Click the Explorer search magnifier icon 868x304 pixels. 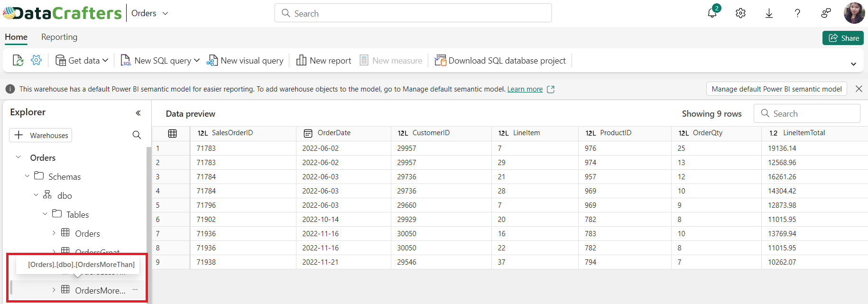(137, 135)
